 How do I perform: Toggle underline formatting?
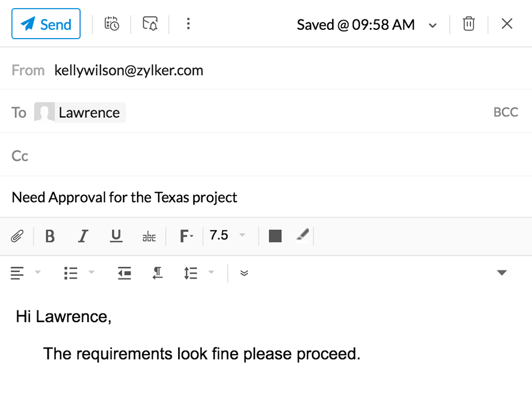pos(116,236)
